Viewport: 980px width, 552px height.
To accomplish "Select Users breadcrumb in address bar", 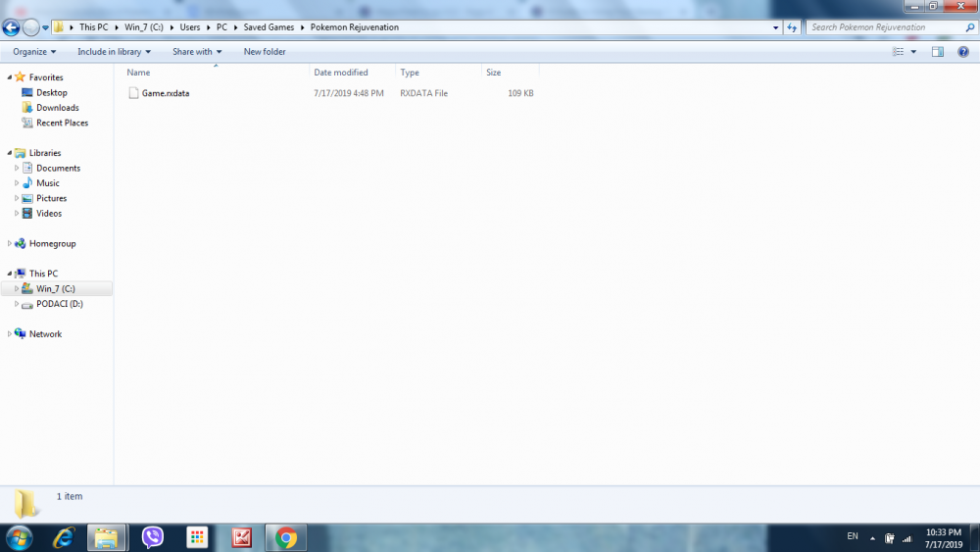I will pos(190,27).
